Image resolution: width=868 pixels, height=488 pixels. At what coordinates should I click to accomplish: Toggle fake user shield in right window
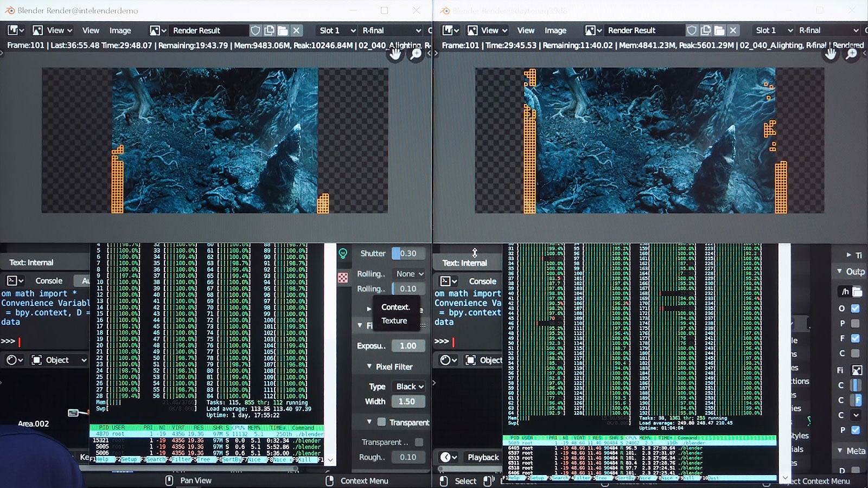pos(692,30)
